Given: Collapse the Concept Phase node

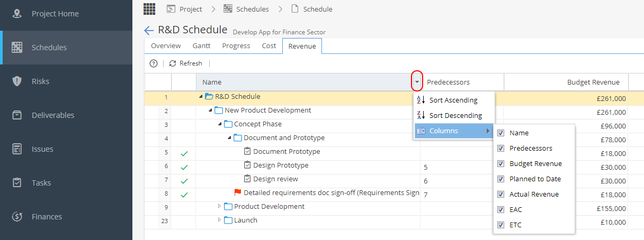Looking at the screenshot, I should [220, 124].
